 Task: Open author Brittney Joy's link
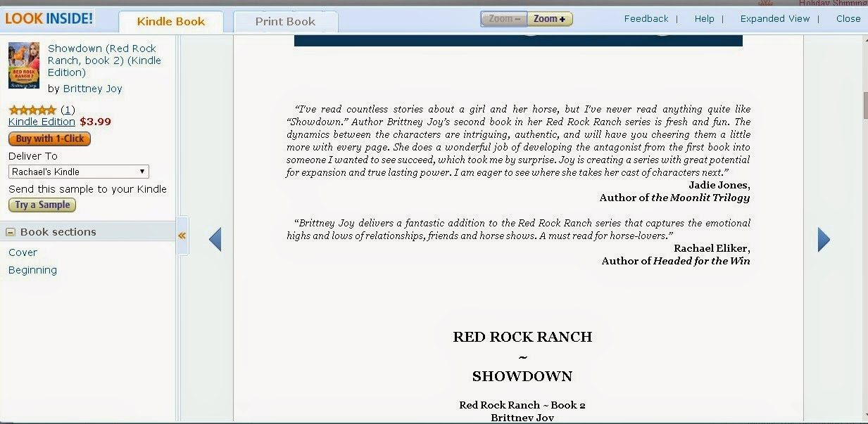click(93, 89)
